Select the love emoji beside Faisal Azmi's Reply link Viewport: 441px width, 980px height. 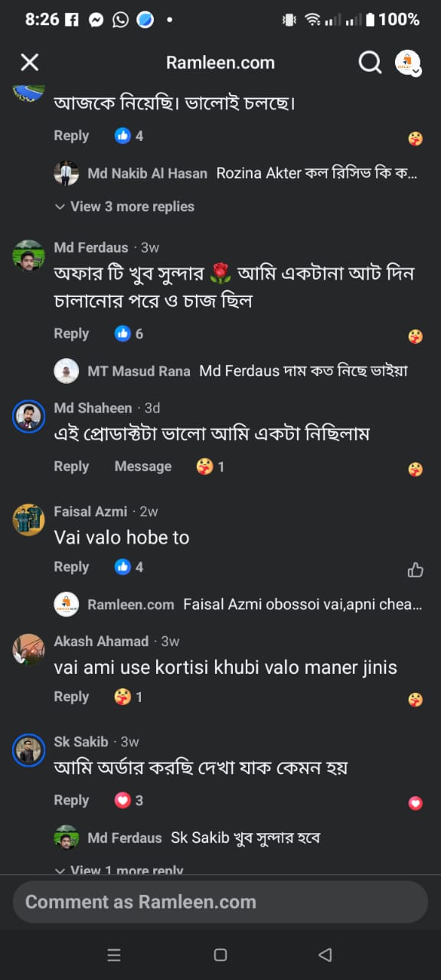click(x=415, y=570)
